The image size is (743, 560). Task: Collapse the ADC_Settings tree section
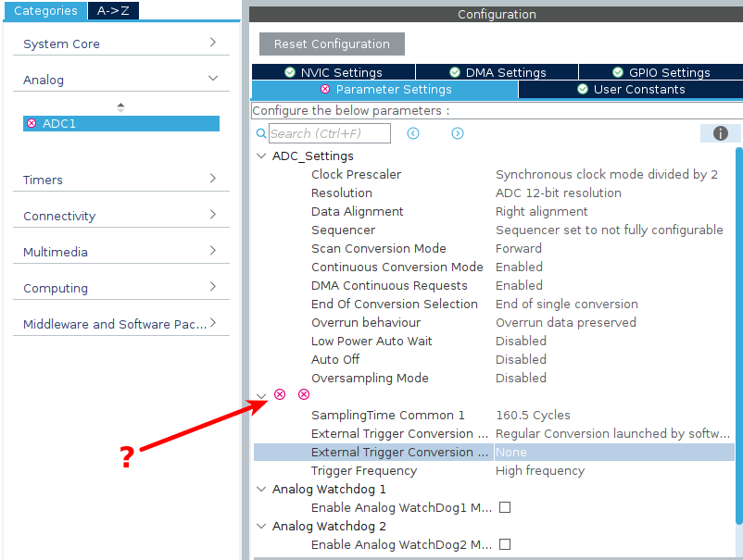[x=260, y=156]
